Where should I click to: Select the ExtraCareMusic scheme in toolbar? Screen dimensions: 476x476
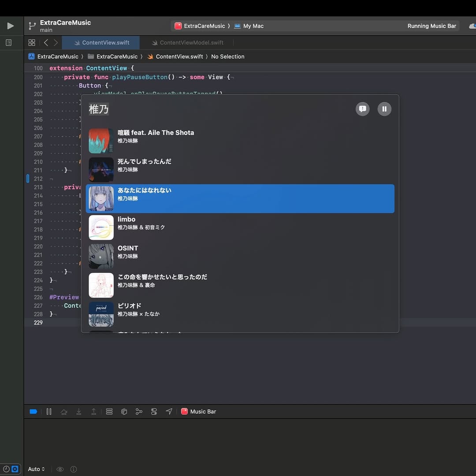click(x=200, y=26)
